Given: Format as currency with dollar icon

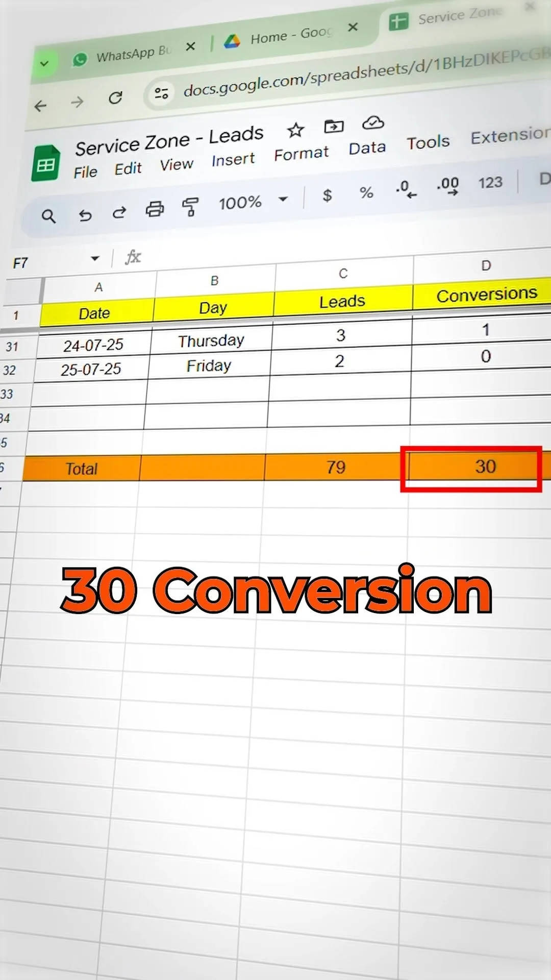Looking at the screenshot, I should [327, 195].
